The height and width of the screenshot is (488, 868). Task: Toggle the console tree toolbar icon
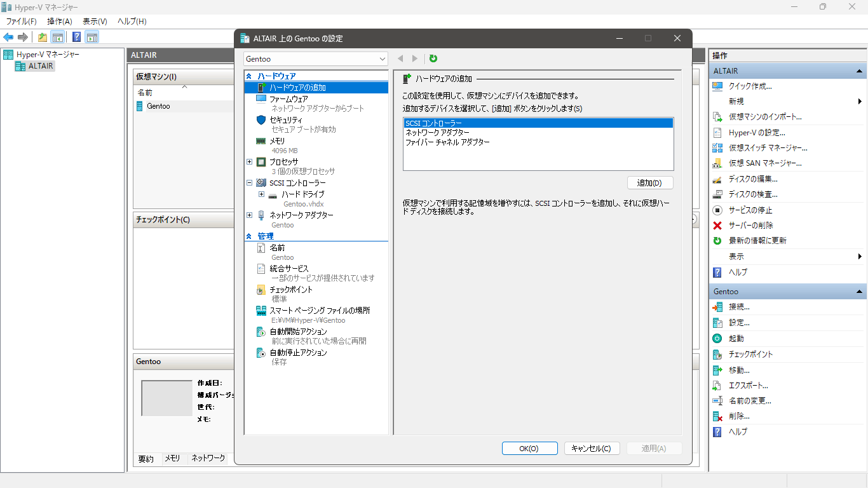[x=57, y=37]
